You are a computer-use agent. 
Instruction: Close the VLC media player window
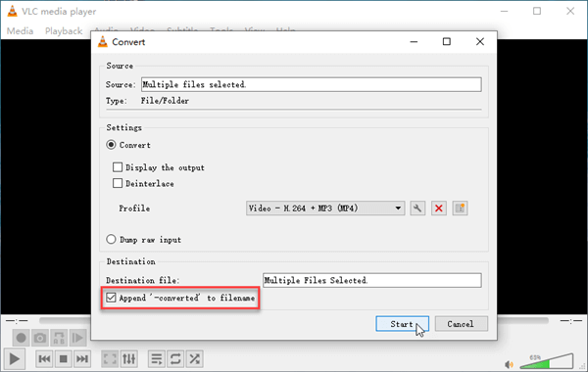[x=570, y=11]
